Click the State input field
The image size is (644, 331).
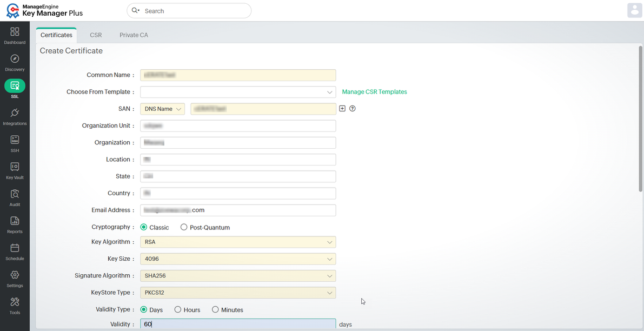[238, 176]
